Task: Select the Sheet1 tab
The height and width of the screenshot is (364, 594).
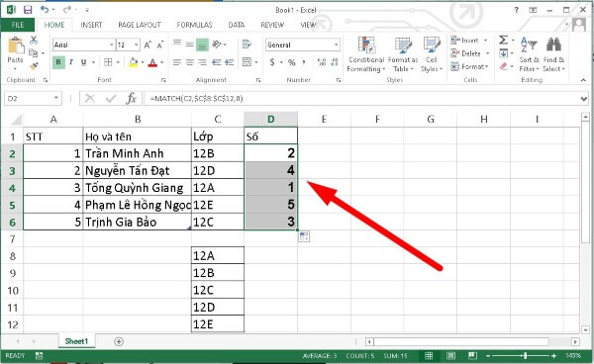Action: click(76, 341)
